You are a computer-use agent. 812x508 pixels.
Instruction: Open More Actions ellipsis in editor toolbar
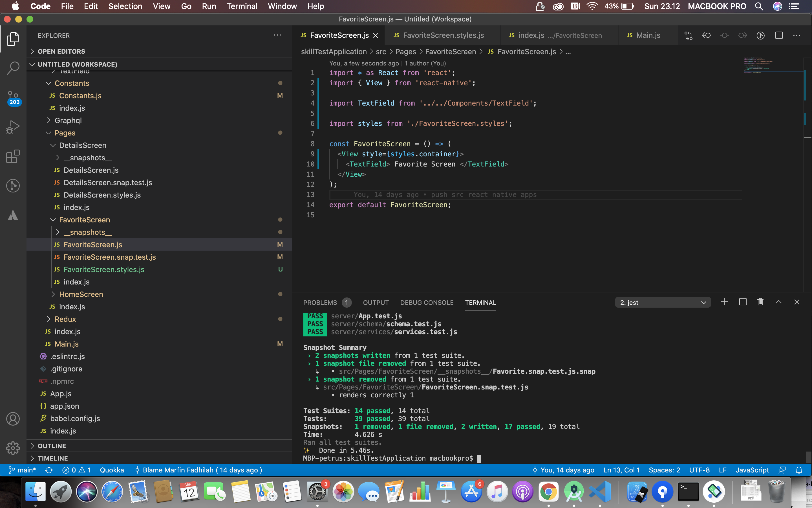[796, 35]
